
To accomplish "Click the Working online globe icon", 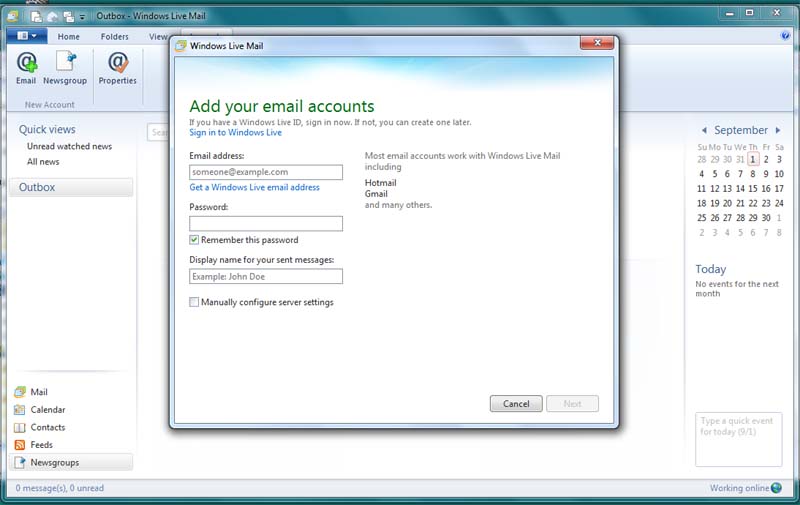I will tap(777, 488).
